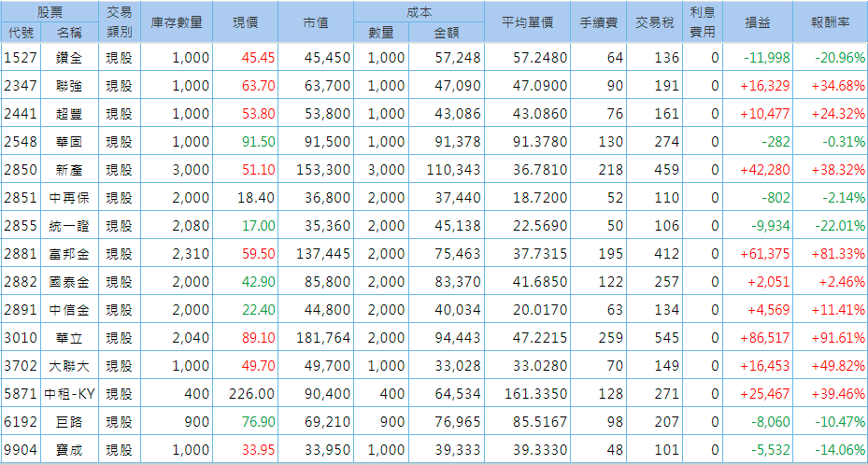Click handling fee 259
Viewport: 868px width, 465px height.
(610, 338)
